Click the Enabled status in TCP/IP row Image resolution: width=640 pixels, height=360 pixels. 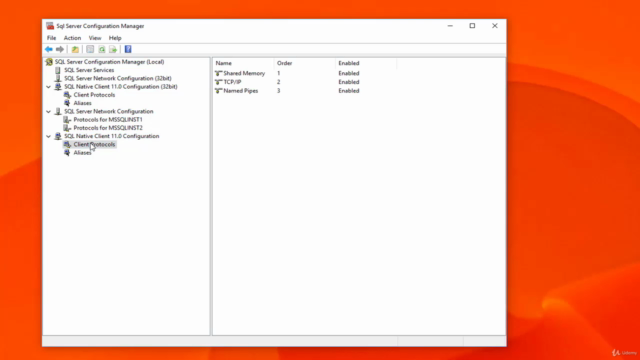click(349, 82)
